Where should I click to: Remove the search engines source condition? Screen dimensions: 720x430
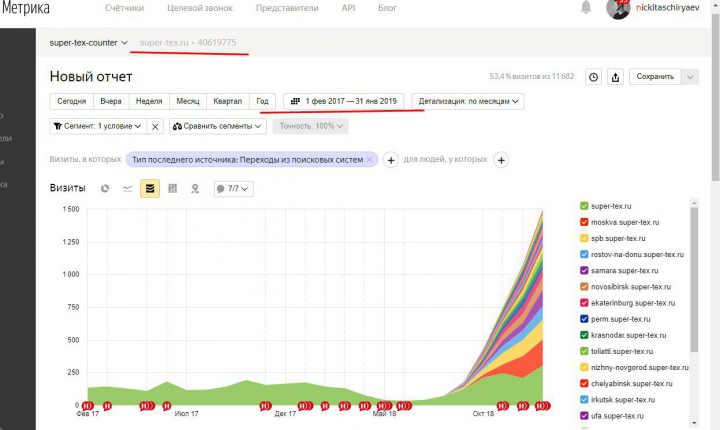[369, 159]
